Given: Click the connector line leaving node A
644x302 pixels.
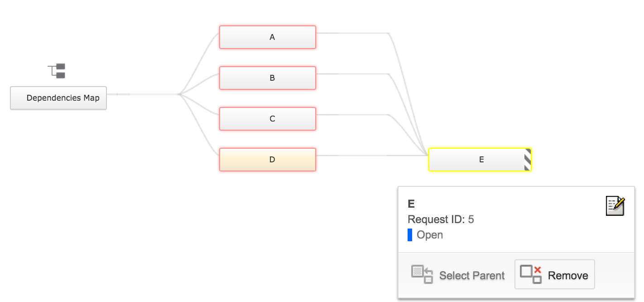Looking at the screenshot, I should point(353,33).
